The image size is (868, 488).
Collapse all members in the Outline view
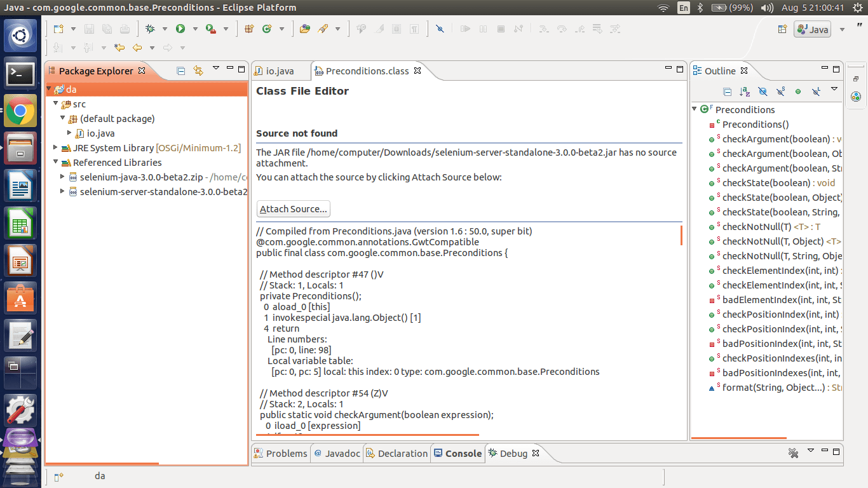(727, 90)
